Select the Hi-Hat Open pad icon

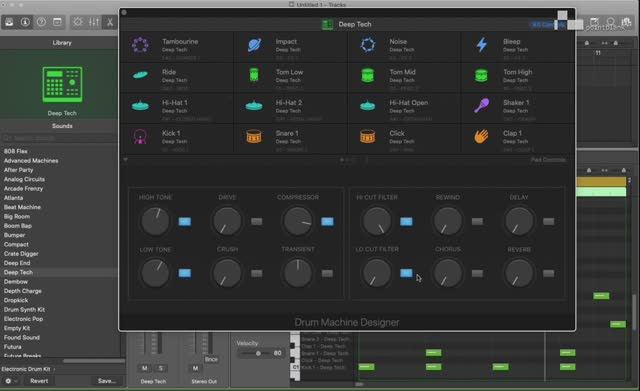[368, 106]
